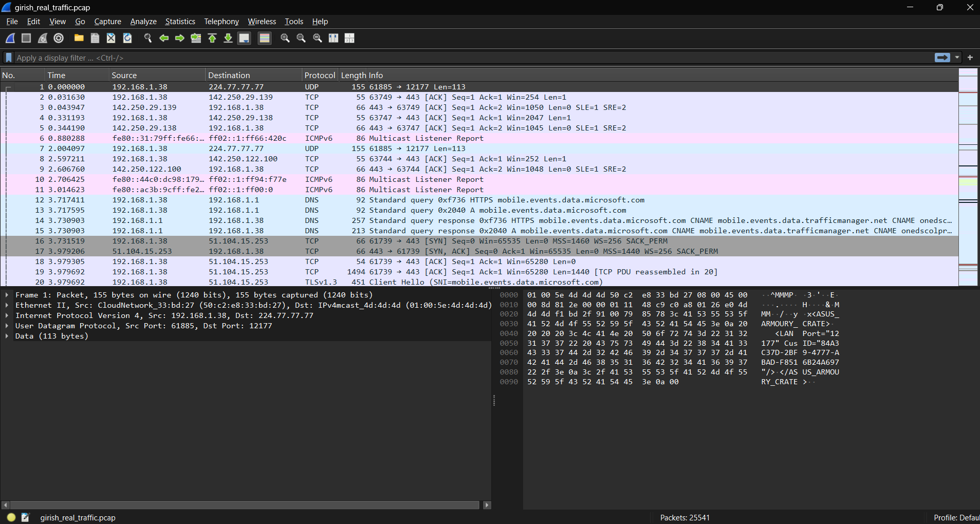Screen dimensions: 980x524
Task: Reset text to normal size
Action: coord(318,38)
